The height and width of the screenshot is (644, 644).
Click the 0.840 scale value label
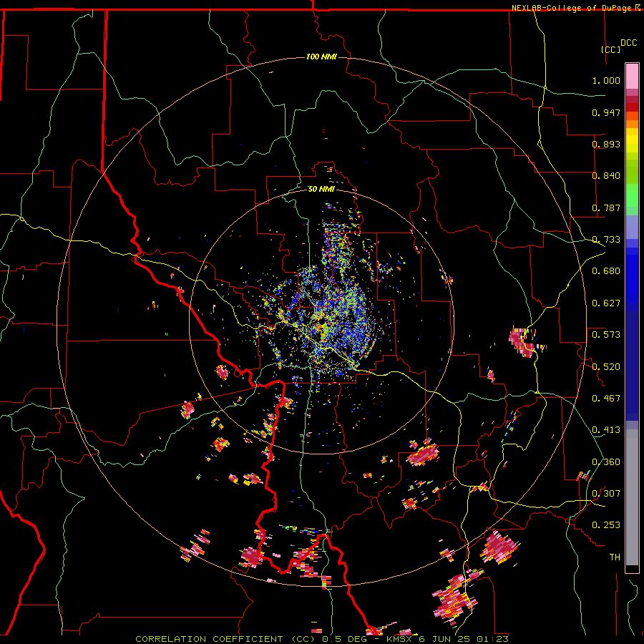tap(606, 176)
